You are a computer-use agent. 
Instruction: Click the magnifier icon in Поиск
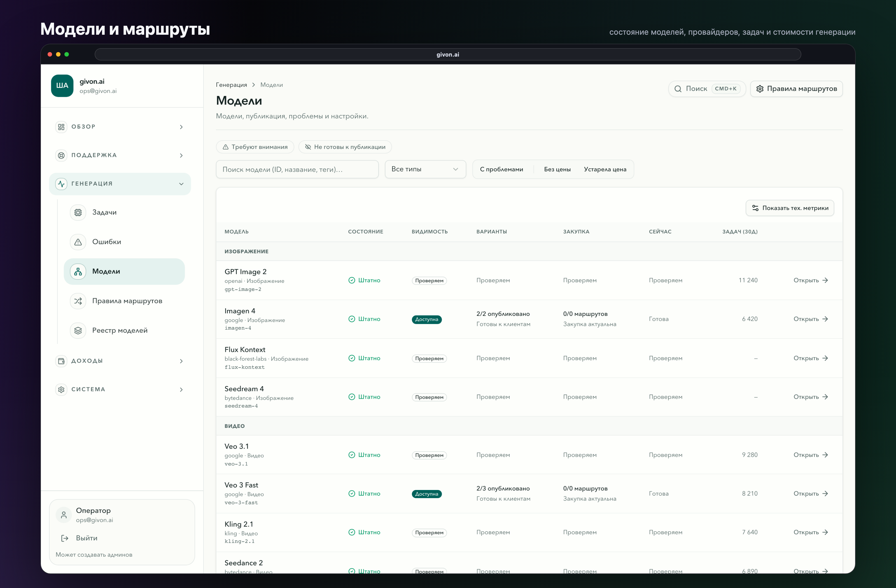[x=678, y=89]
